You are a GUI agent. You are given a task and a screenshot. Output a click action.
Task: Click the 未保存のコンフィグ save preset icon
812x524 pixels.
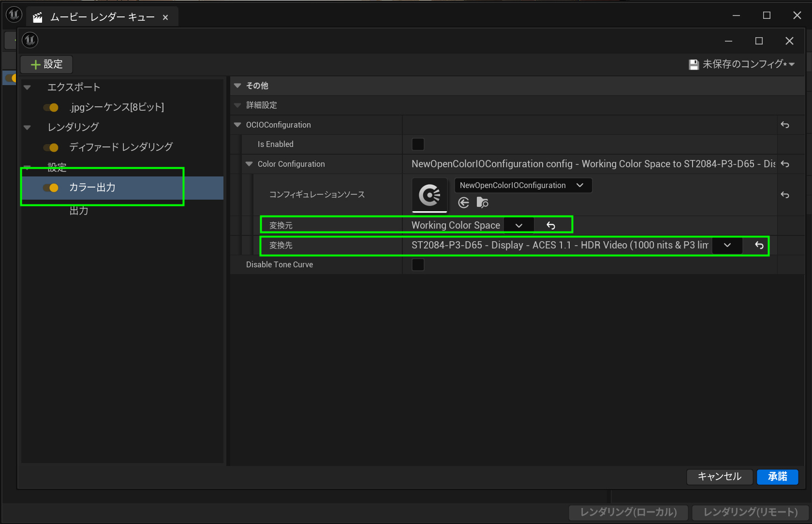pos(694,64)
